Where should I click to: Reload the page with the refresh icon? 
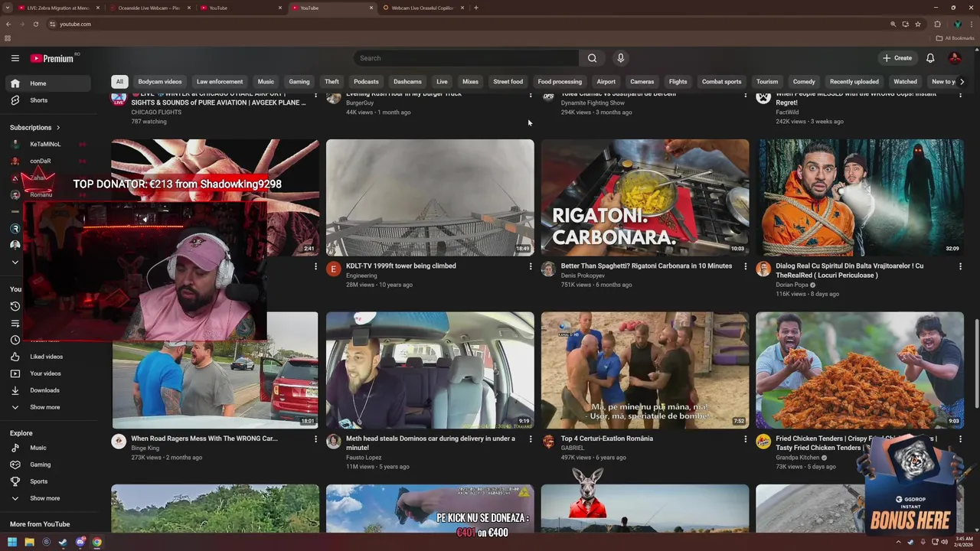36,24
